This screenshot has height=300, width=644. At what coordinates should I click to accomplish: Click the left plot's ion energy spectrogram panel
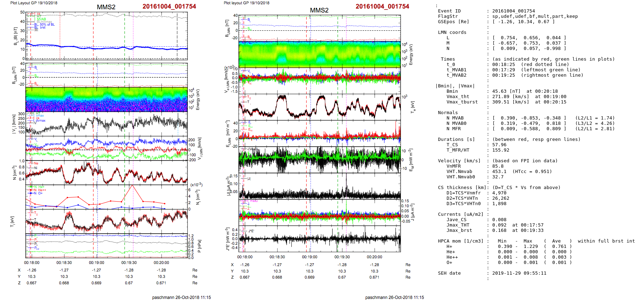point(106,100)
